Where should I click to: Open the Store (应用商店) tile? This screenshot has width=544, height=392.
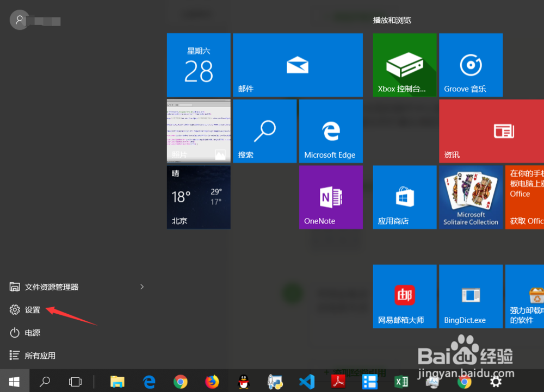[x=405, y=197]
